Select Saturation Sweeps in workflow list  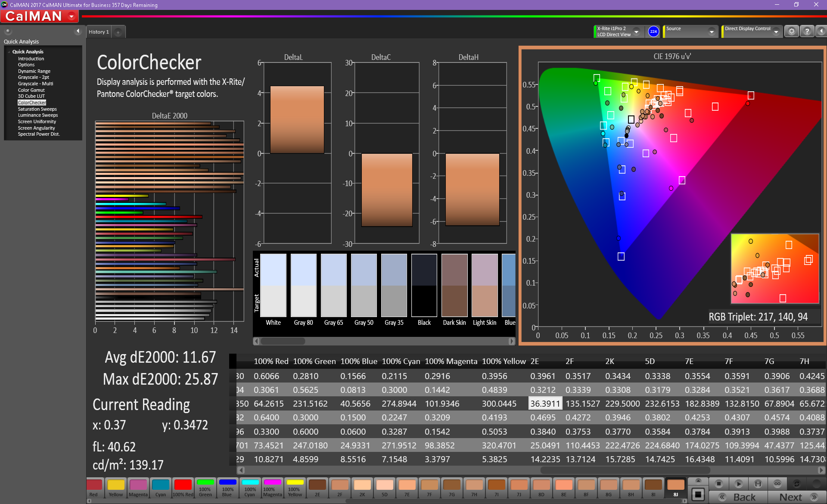37,109
